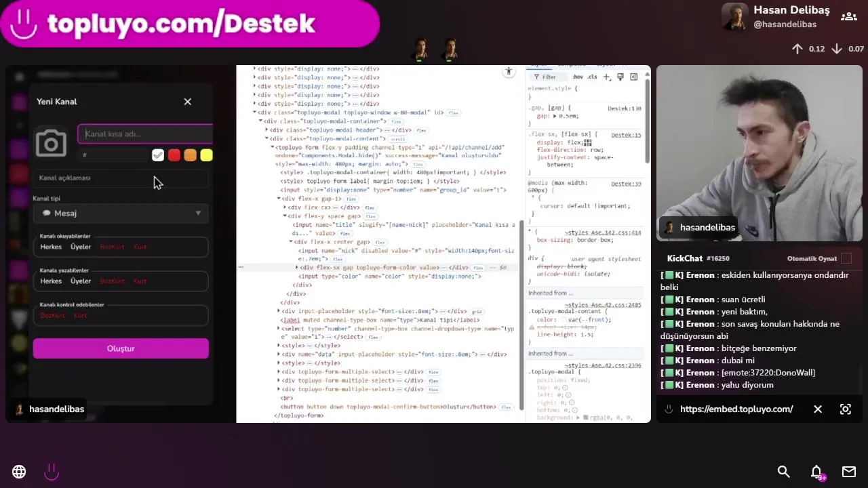
Task: Click the plus new style rule icon
Action: [x=607, y=77]
